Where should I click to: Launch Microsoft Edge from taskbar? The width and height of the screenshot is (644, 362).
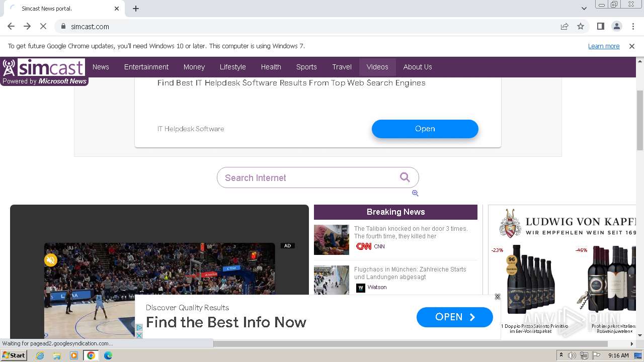[x=108, y=355]
